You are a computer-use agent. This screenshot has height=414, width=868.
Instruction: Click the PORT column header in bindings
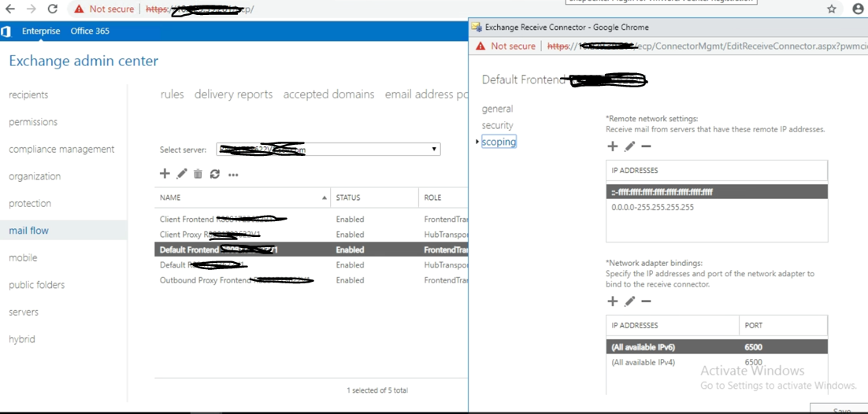click(783, 325)
